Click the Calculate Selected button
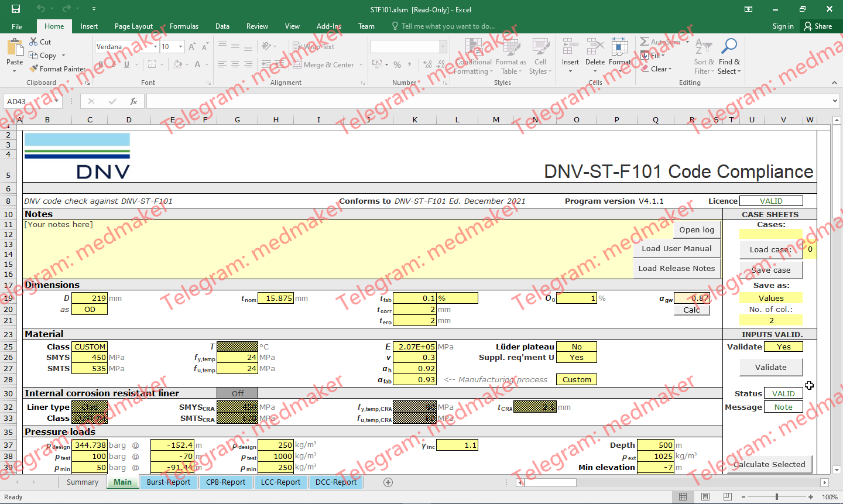Image resolution: width=843 pixels, height=504 pixels. coord(769,465)
